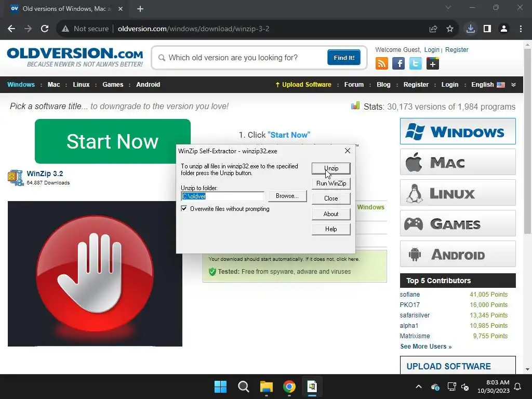
Task: Click the Login link near Welcome Guest
Action: pyautogui.click(x=432, y=49)
